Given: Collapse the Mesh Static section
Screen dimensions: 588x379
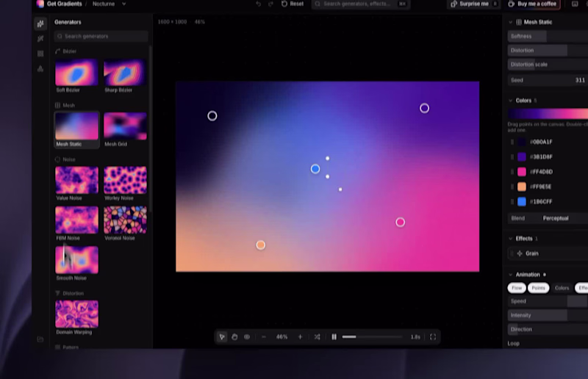Looking at the screenshot, I should [510, 22].
